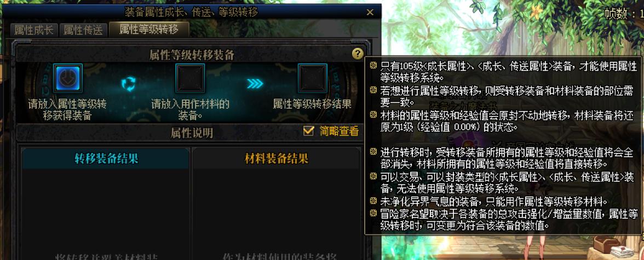Click the 材料装备结果 column header
The width and height of the screenshot is (644, 260).
pyautogui.click(x=276, y=159)
